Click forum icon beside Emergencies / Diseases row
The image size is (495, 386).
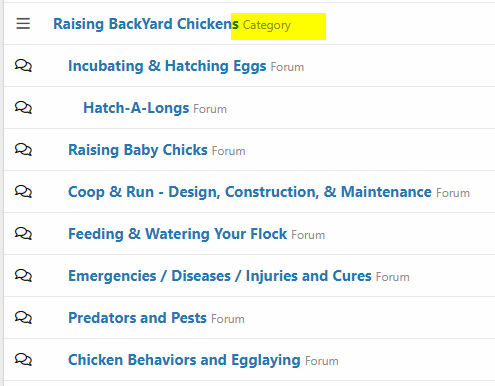[x=23, y=275]
